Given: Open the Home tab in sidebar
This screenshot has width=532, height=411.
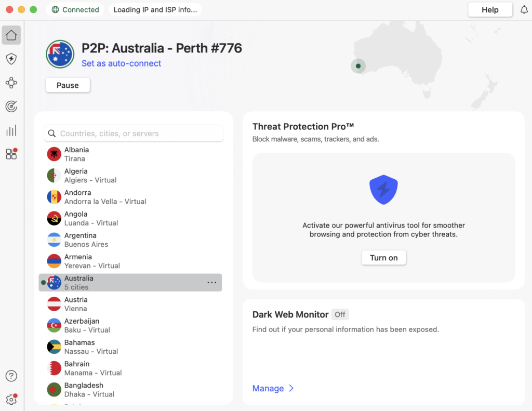Looking at the screenshot, I should point(11,35).
